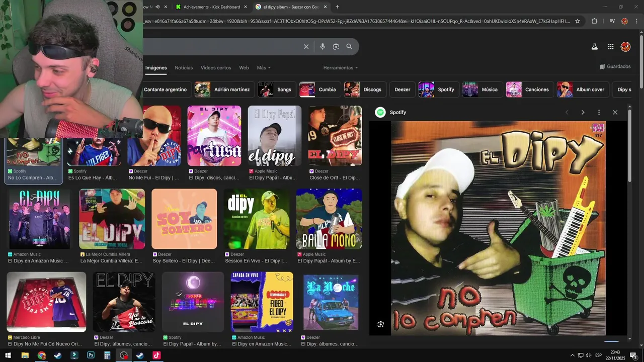644x362 pixels.
Task: Filter by Adrián martínez chip
Action: tap(224, 89)
